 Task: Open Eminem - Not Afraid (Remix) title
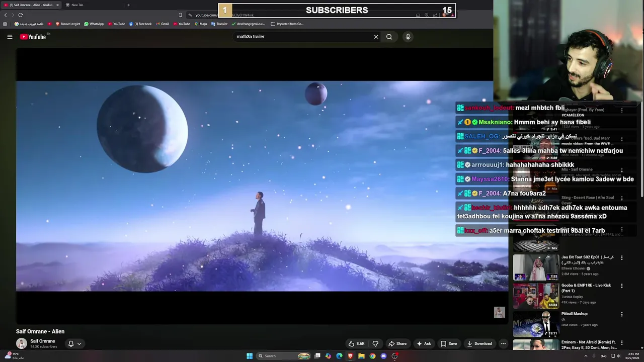pos(589,345)
